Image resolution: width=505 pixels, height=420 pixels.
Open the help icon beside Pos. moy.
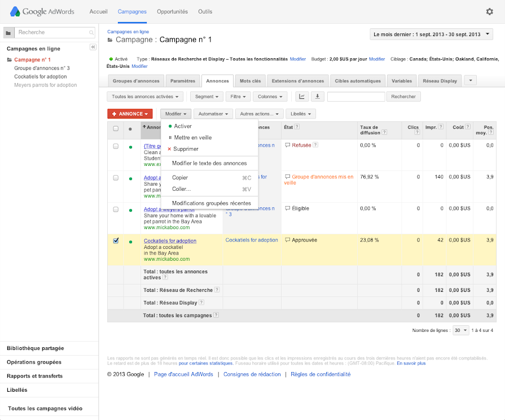click(x=490, y=132)
